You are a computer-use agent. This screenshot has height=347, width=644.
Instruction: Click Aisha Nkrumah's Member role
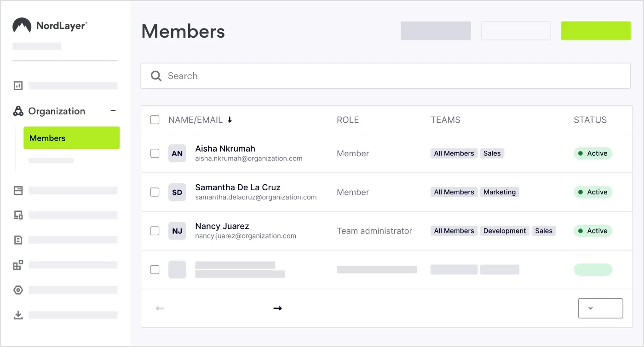pyautogui.click(x=353, y=154)
